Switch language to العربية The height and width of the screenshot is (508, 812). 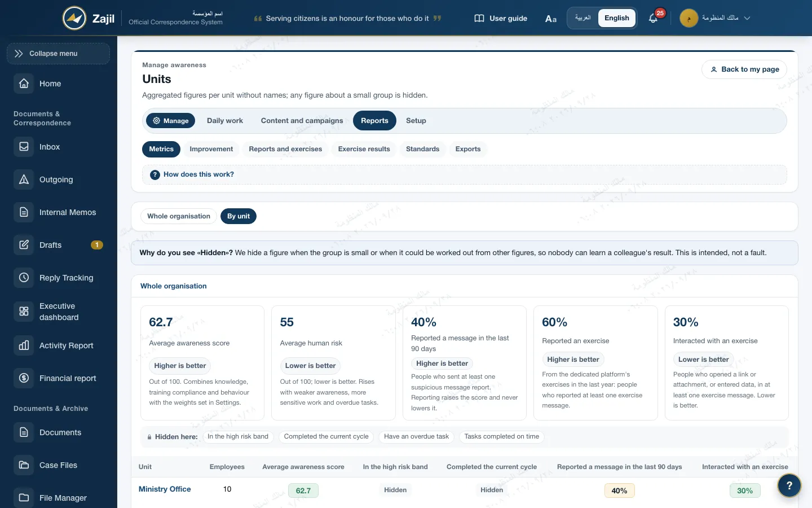(x=582, y=18)
